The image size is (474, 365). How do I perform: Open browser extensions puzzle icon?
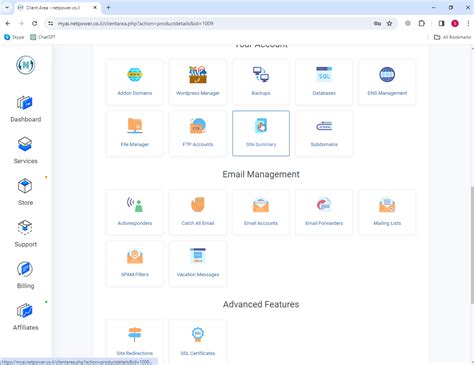[422, 23]
